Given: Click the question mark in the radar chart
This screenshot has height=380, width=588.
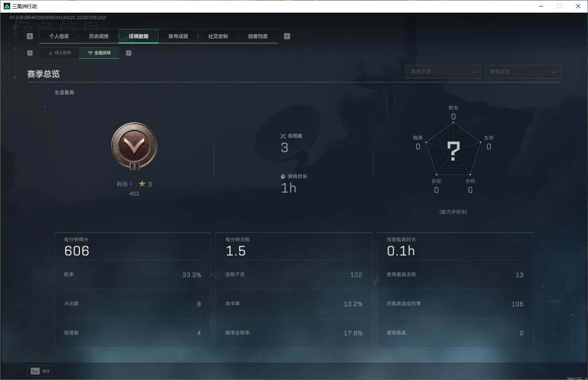Looking at the screenshot, I should click(x=453, y=151).
